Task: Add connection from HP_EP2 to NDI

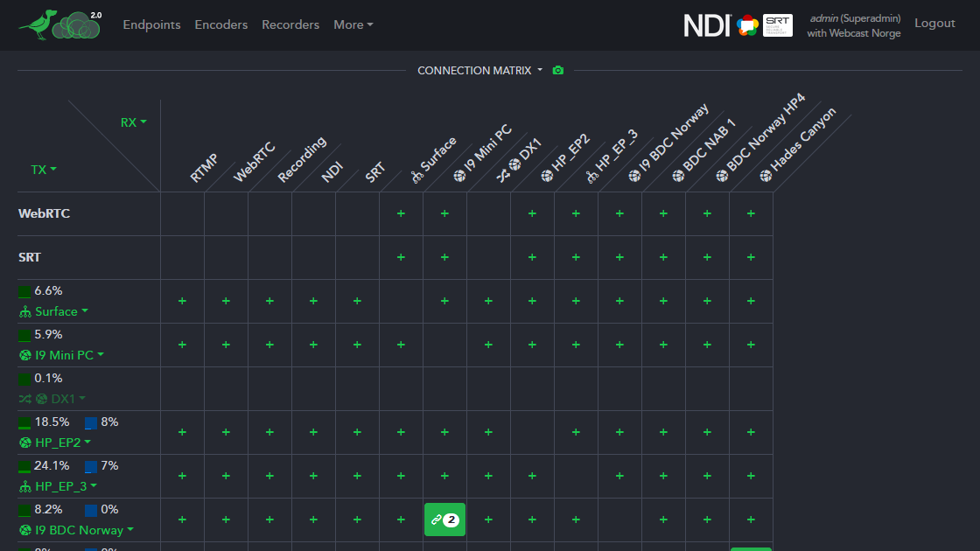Action: 314,432
